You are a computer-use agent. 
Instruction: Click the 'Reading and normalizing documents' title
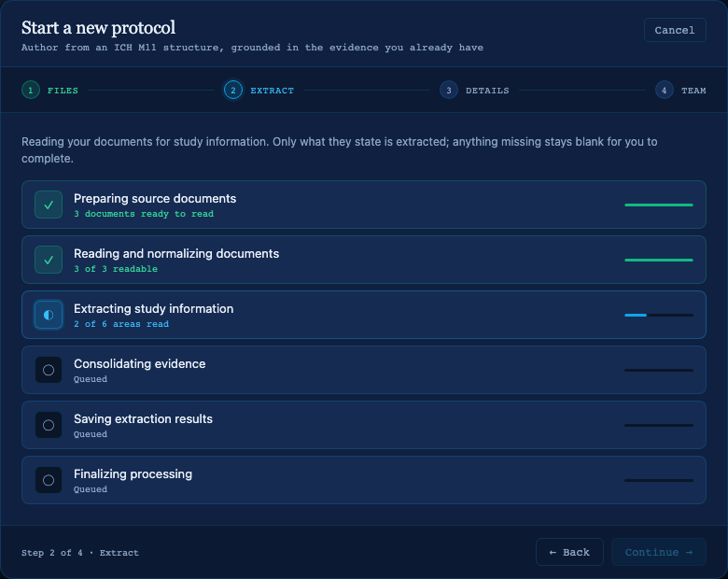tap(176, 254)
